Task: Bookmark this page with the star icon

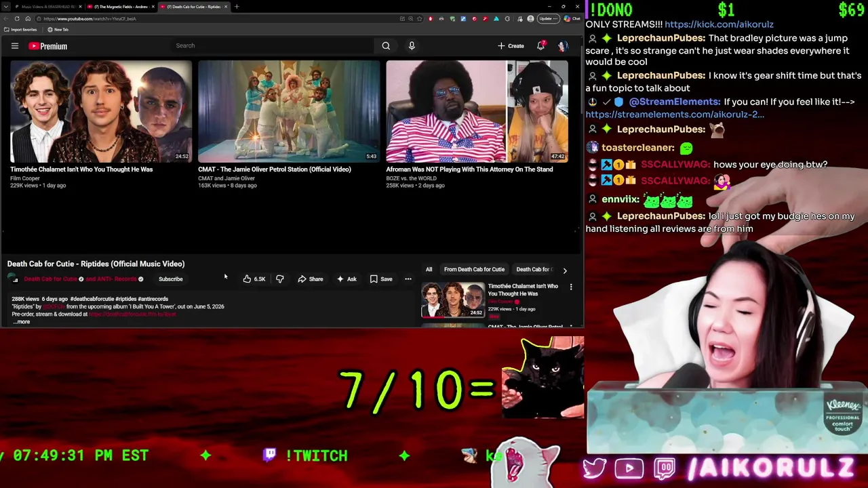Action: tap(419, 18)
